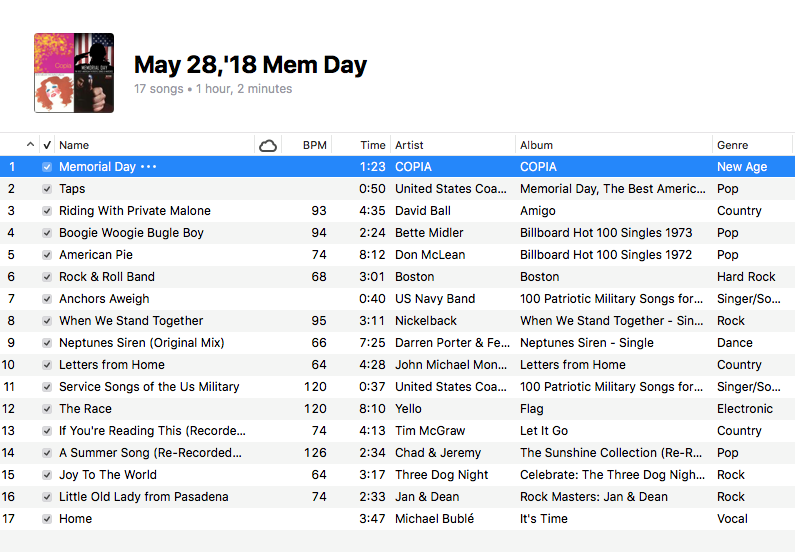Uncheck the American Pie checkbox
Image resolution: width=795 pixels, height=558 pixels.
point(47,255)
